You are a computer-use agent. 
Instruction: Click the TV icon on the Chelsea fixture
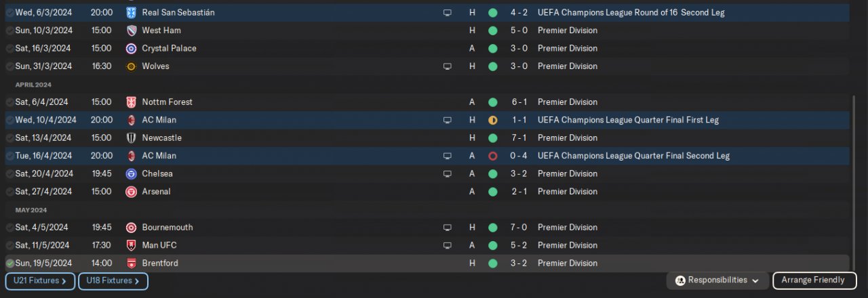tap(447, 174)
